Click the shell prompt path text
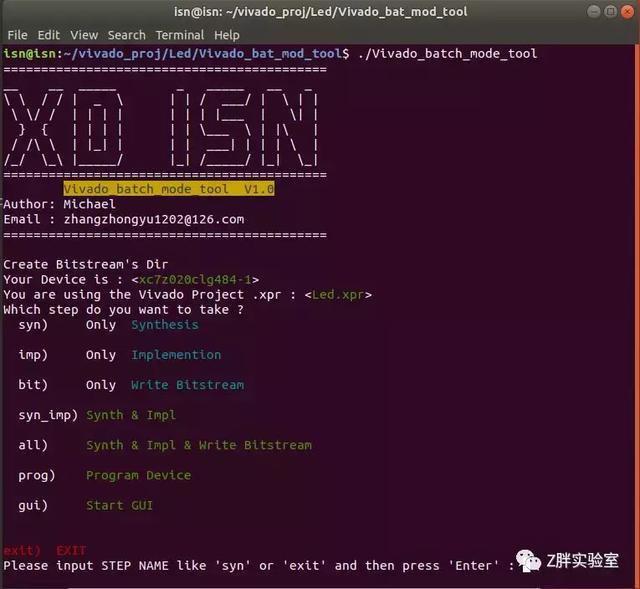 pyautogui.click(x=202, y=53)
